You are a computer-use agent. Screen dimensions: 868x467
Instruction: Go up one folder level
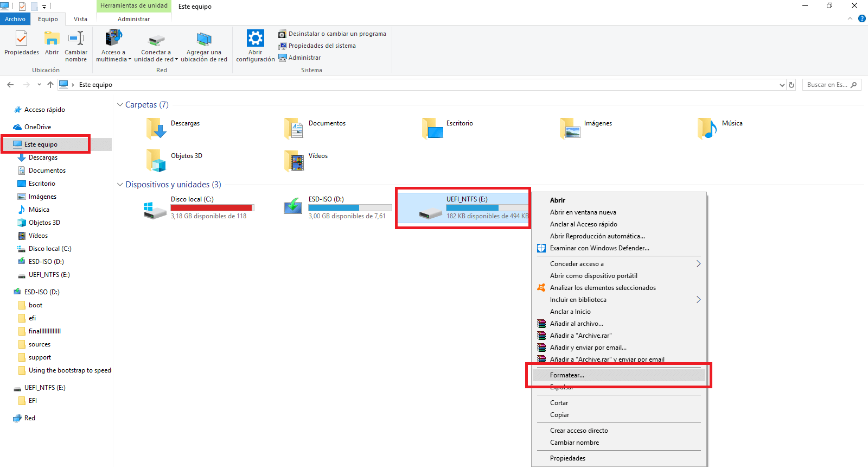(x=50, y=85)
